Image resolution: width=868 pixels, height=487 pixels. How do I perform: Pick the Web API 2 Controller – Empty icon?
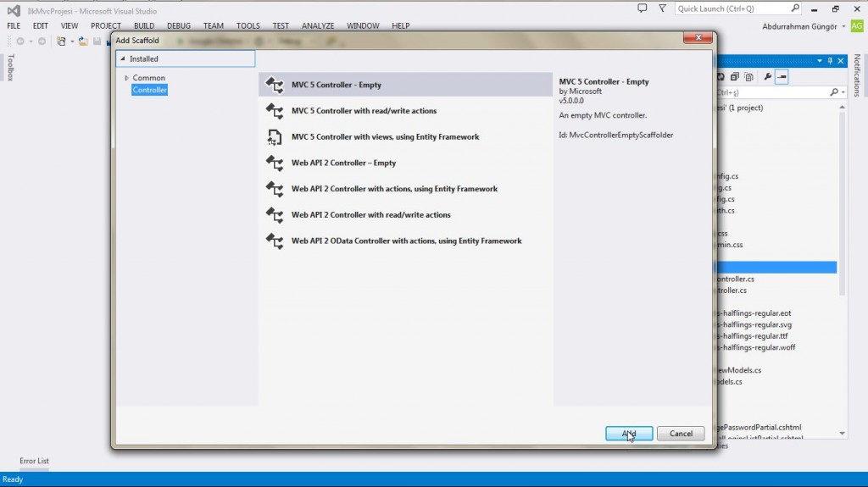[x=274, y=163]
